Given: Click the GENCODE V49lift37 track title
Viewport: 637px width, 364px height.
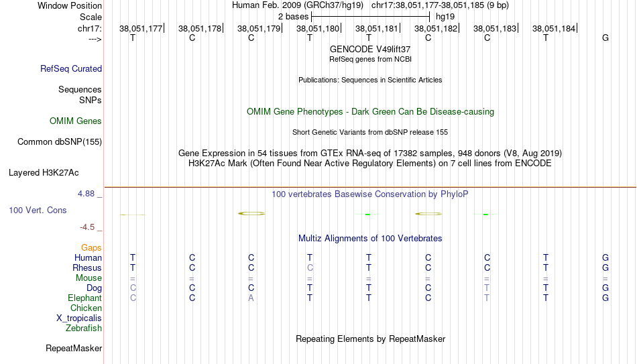Looking at the screenshot, I should tap(370, 49).
